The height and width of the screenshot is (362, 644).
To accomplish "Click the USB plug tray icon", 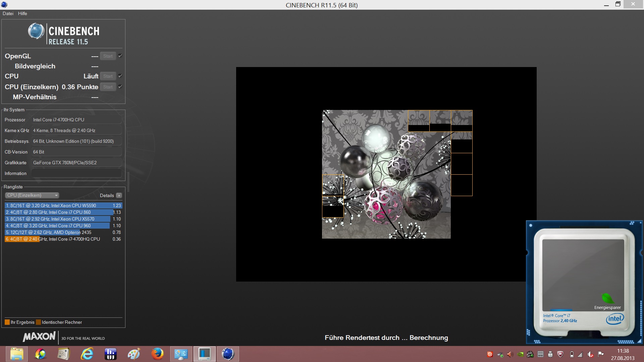I will pos(550,354).
